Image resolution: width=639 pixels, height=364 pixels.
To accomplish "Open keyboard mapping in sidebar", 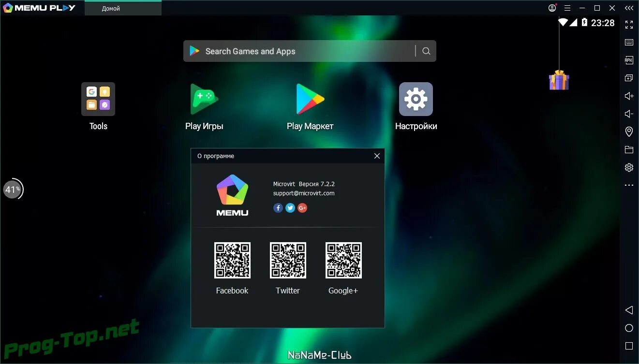I will 629,43.
